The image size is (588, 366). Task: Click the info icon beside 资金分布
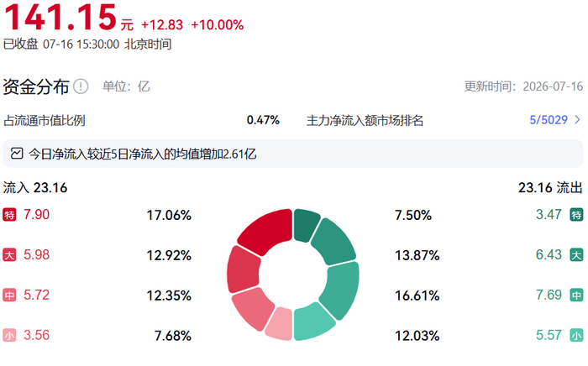coord(81,86)
